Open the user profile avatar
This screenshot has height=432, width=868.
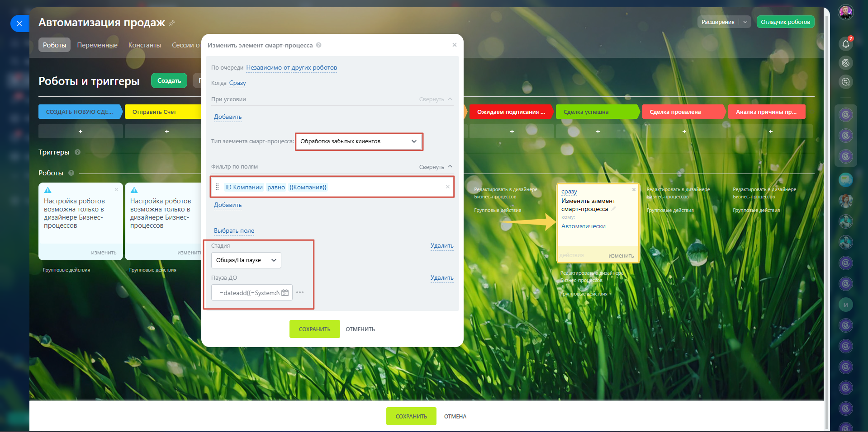pyautogui.click(x=846, y=13)
